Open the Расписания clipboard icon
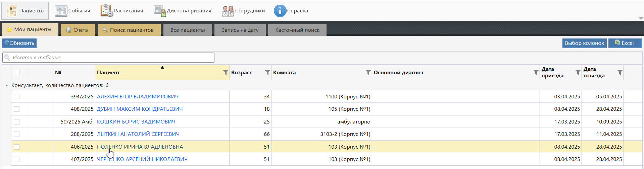The width and height of the screenshot is (644, 169). (x=107, y=11)
